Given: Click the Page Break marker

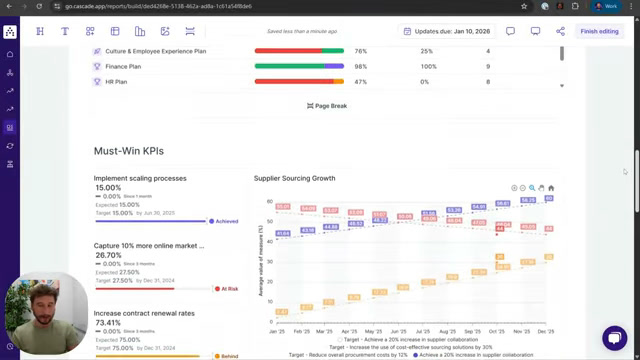Looking at the screenshot, I should [x=327, y=106].
